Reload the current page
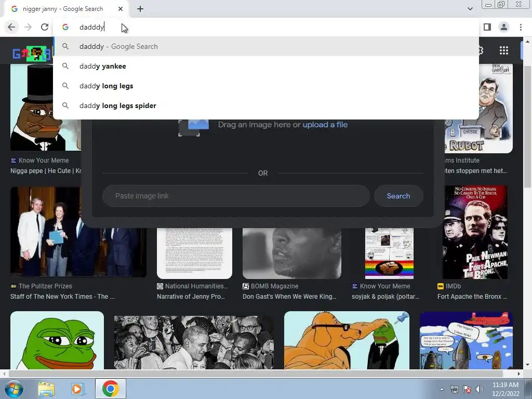This screenshot has width=532, height=399. (45, 27)
